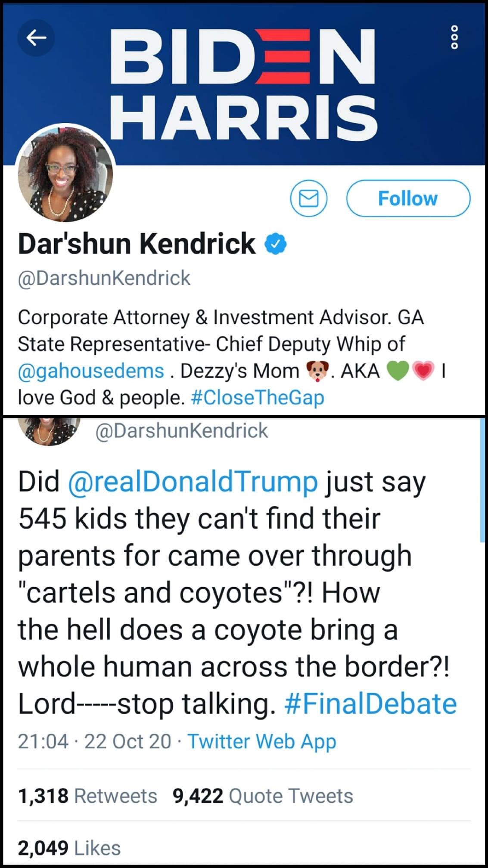The width and height of the screenshot is (488, 868).
Task: Tap the back arrow button
Action: click(36, 38)
